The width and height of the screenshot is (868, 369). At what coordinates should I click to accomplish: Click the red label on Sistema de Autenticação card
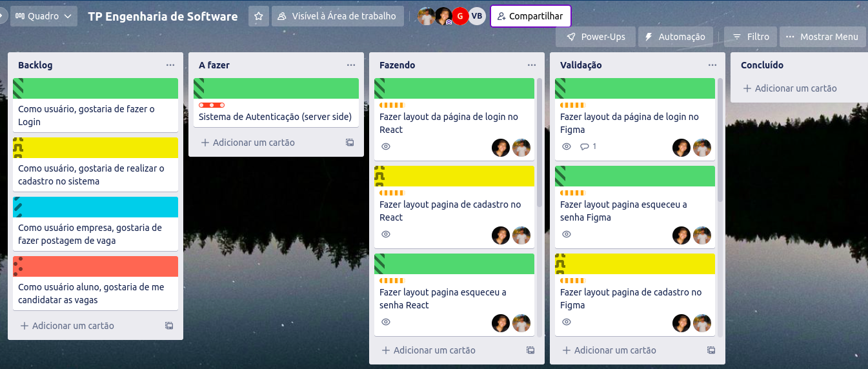tap(212, 105)
